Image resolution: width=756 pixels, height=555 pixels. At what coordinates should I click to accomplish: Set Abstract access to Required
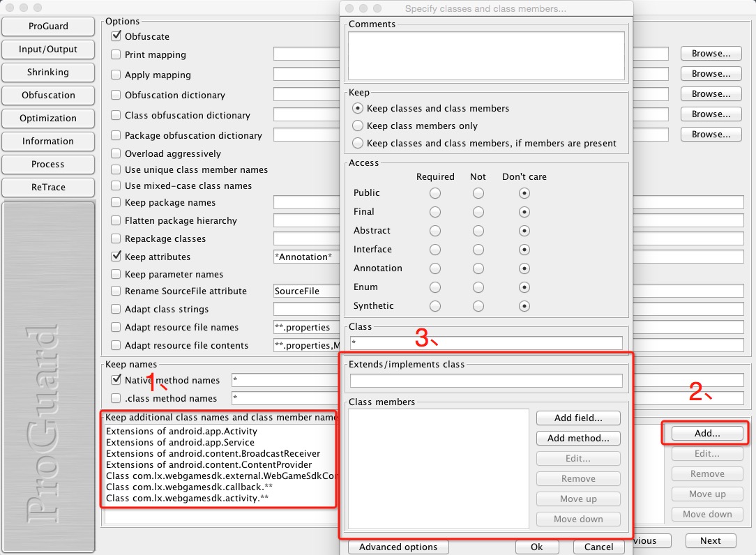[435, 231]
